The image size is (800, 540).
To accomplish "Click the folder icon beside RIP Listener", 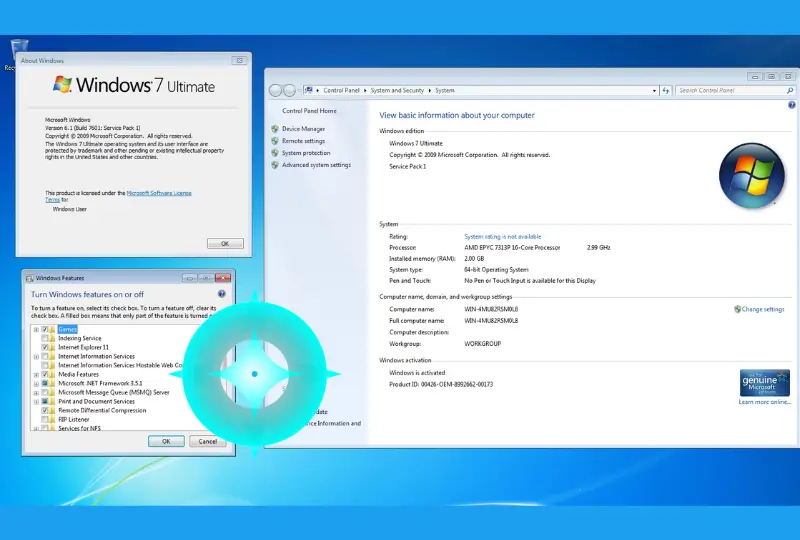I will click(x=52, y=420).
